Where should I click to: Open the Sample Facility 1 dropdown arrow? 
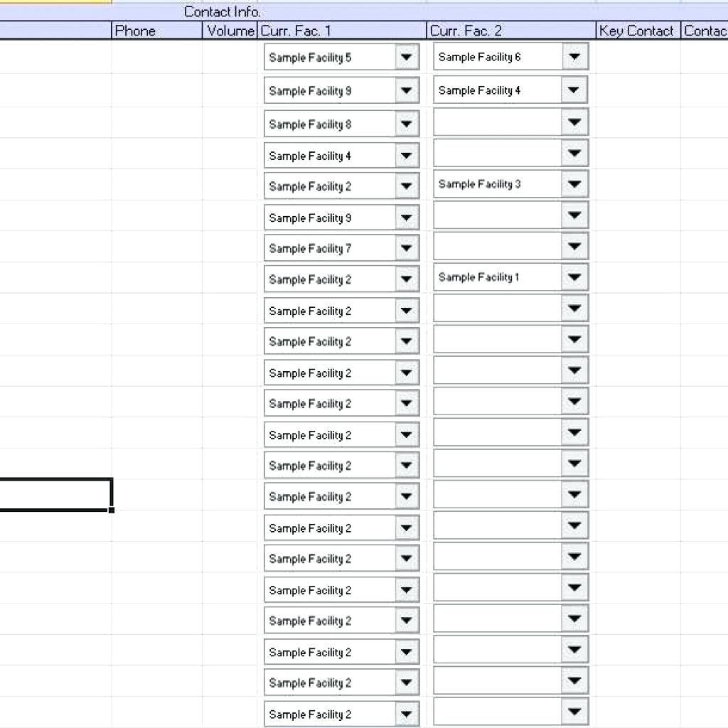point(574,277)
